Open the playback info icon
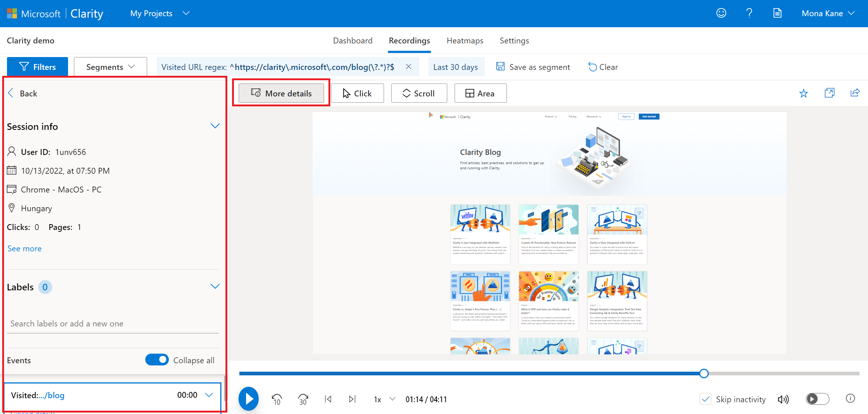Viewport: 868px width, 414px height. [850, 399]
